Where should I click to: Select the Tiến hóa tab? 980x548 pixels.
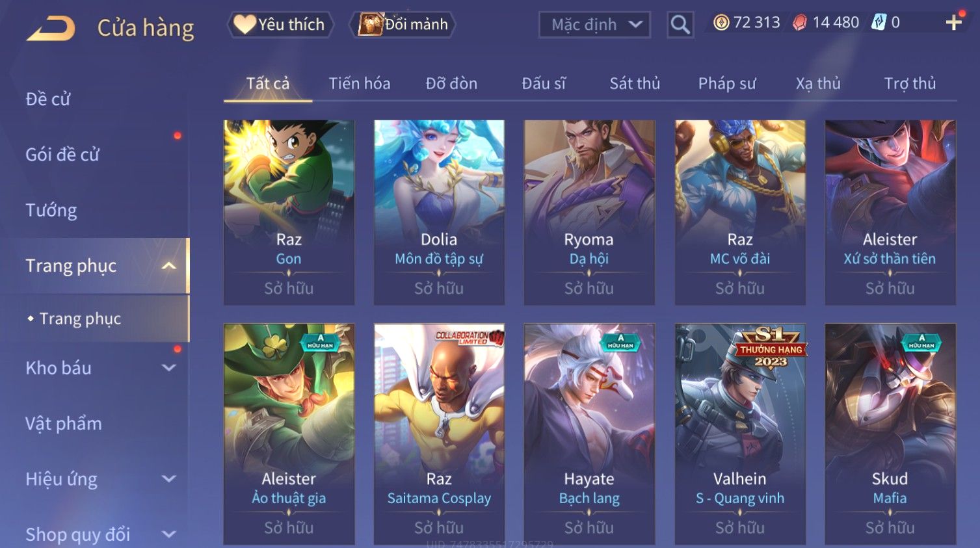[360, 83]
